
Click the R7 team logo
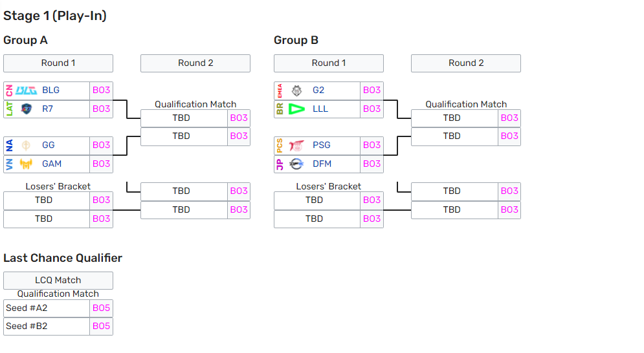[26, 109]
